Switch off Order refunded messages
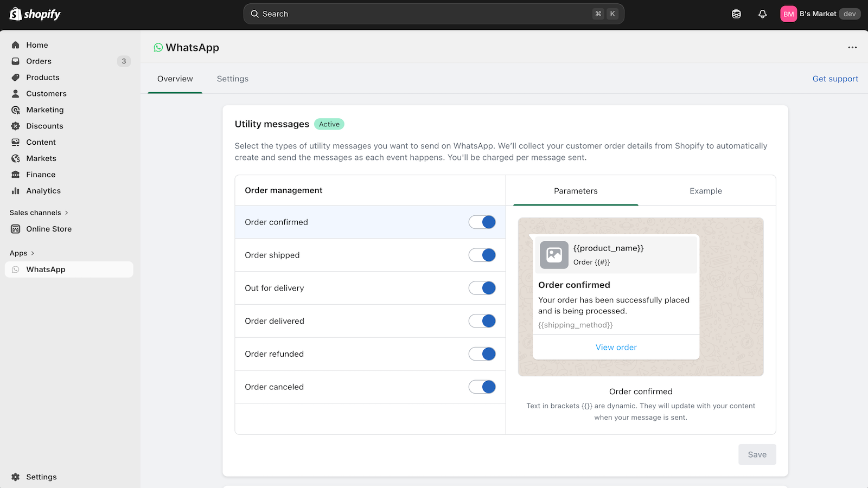The height and width of the screenshot is (488, 868). [x=482, y=354]
